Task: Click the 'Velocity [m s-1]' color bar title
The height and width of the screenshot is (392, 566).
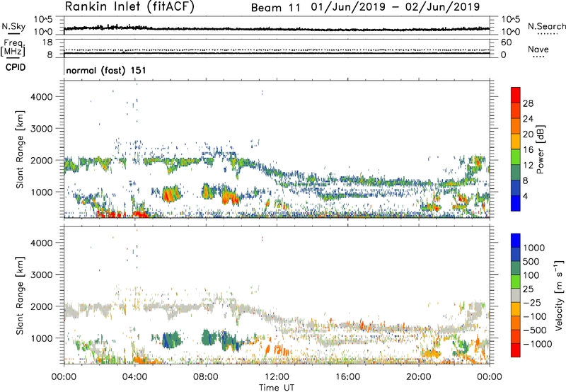Action: (x=559, y=295)
